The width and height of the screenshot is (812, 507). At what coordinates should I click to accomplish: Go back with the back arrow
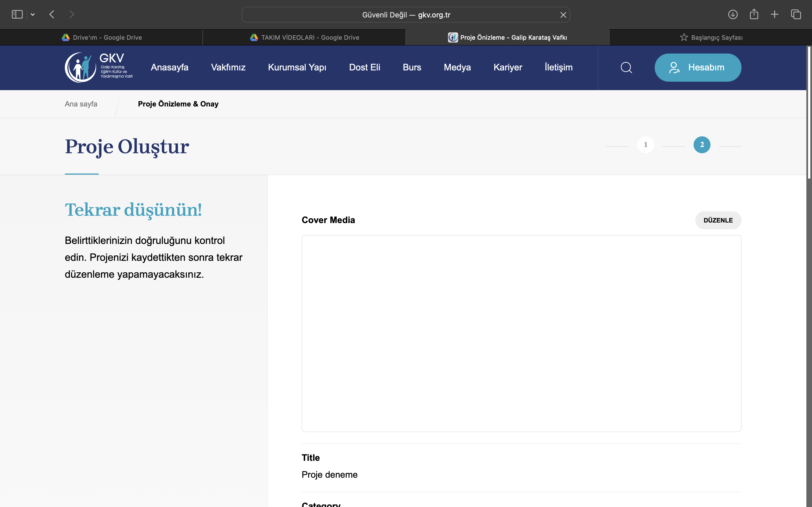pos(52,14)
